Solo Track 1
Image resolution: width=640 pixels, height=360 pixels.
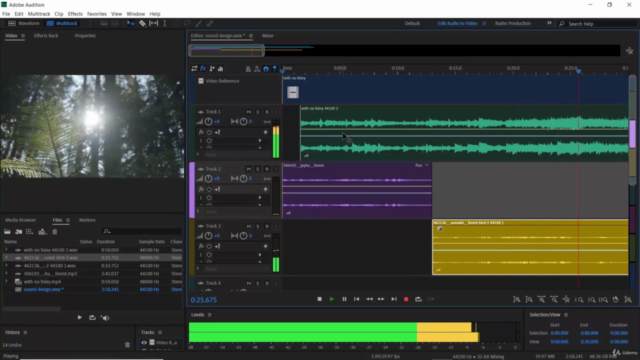pos(258,112)
